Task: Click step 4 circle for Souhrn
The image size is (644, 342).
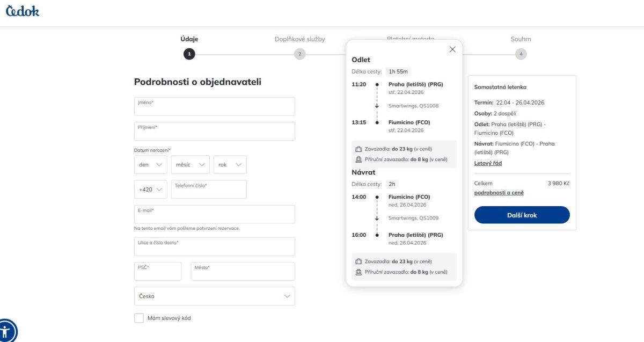Action: point(521,54)
